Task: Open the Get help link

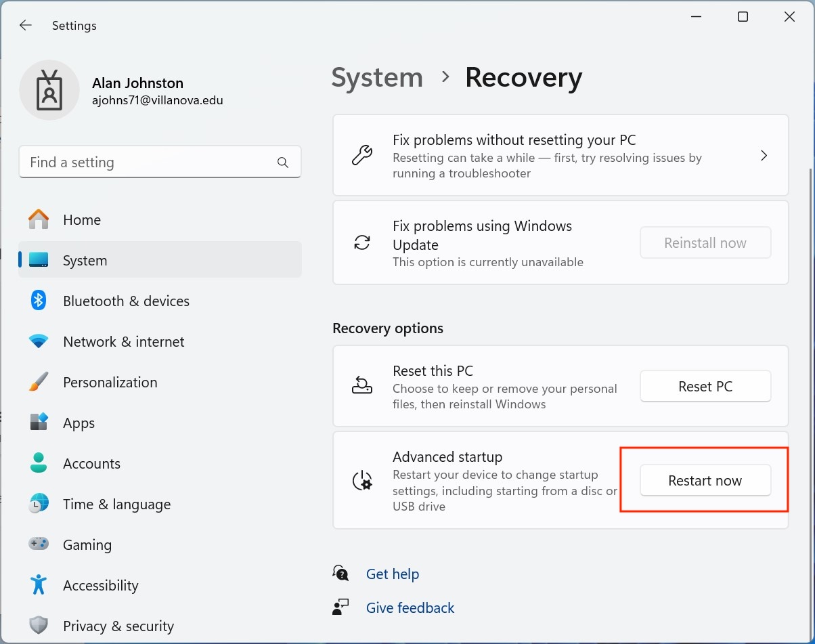Action: tap(393, 574)
